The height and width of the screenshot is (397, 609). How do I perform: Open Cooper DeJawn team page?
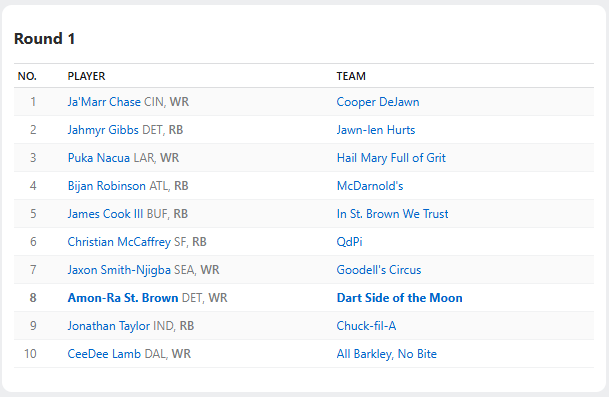[378, 102]
